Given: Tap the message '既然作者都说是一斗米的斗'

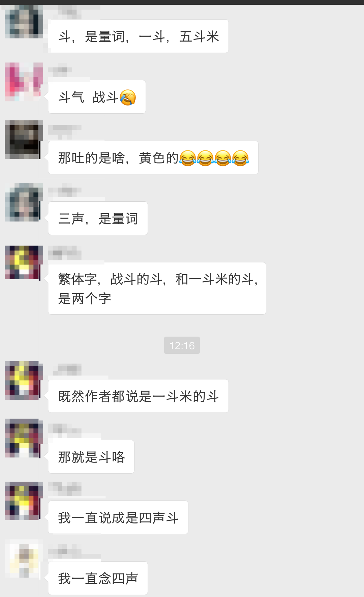Looking at the screenshot, I should [138, 396].
